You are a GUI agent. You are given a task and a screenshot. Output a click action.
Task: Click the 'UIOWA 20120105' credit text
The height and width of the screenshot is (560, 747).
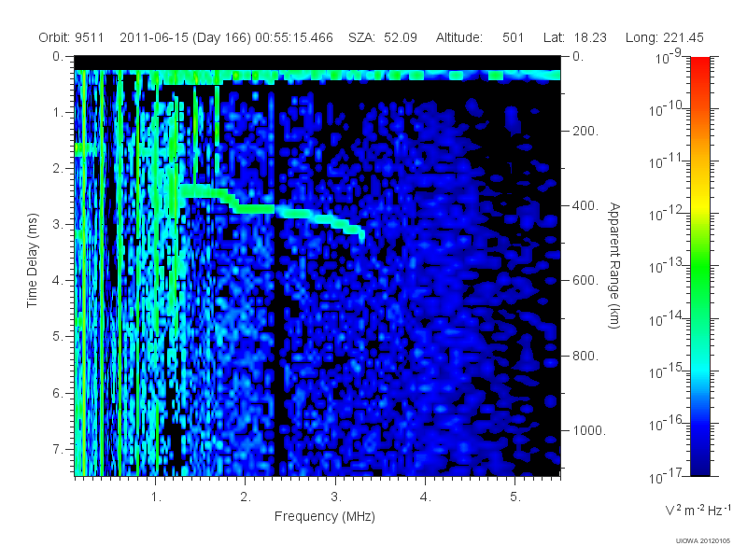pyautogui.click(x=703, y=540)
